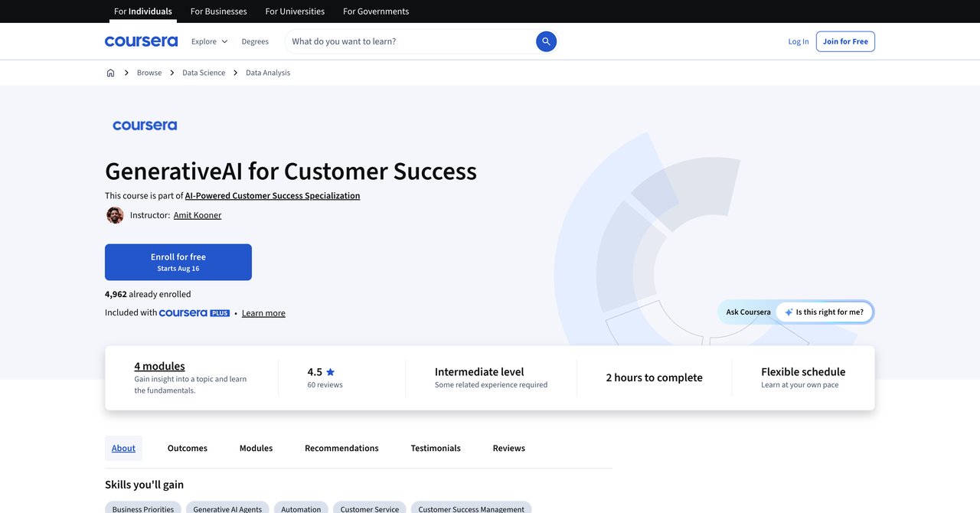The height and width of the screenshot is (513, 980).
Task: Click the Log In link
Action: [x=799, y=41]
